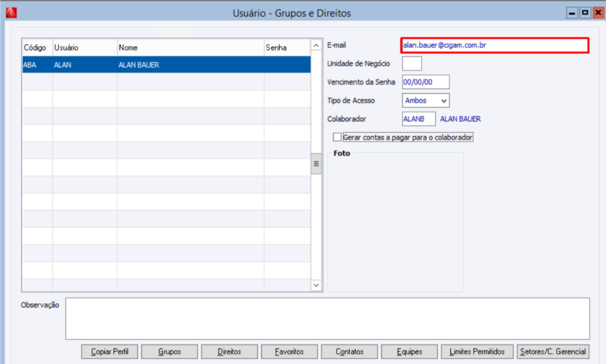Maximize the Usuário - Grupos e Direitos window
This screenshot has width=606, height=364.
[585, 13]
